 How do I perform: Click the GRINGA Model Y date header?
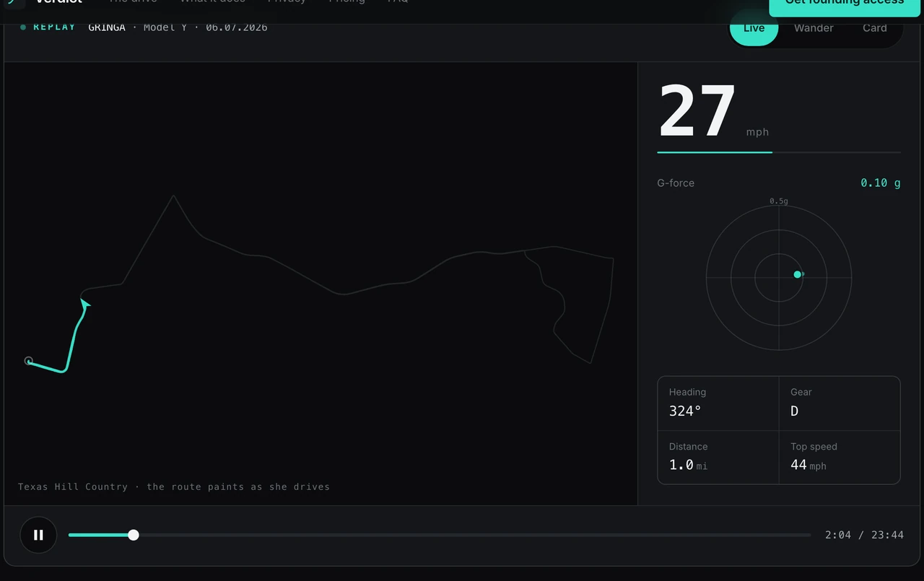tap(178, 27)
